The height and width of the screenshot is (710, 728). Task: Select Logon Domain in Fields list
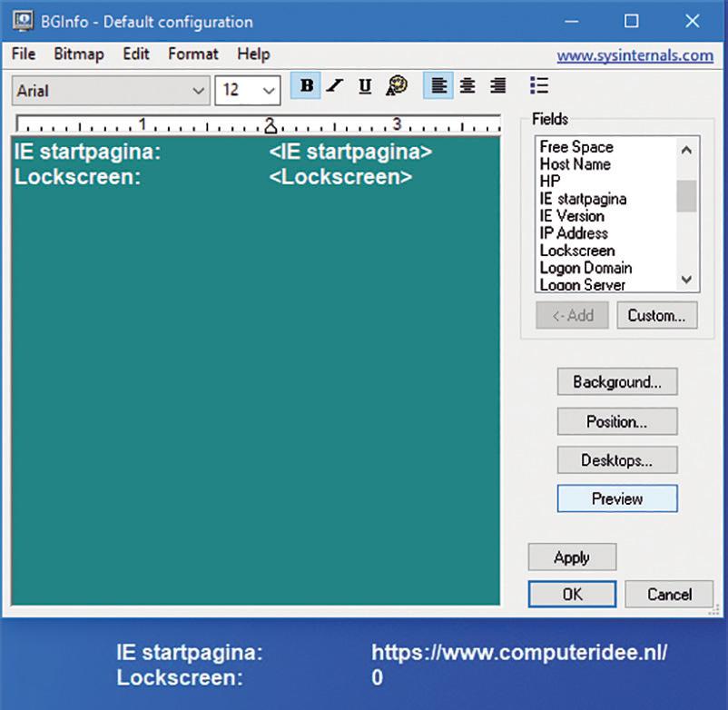click(585, 268)
